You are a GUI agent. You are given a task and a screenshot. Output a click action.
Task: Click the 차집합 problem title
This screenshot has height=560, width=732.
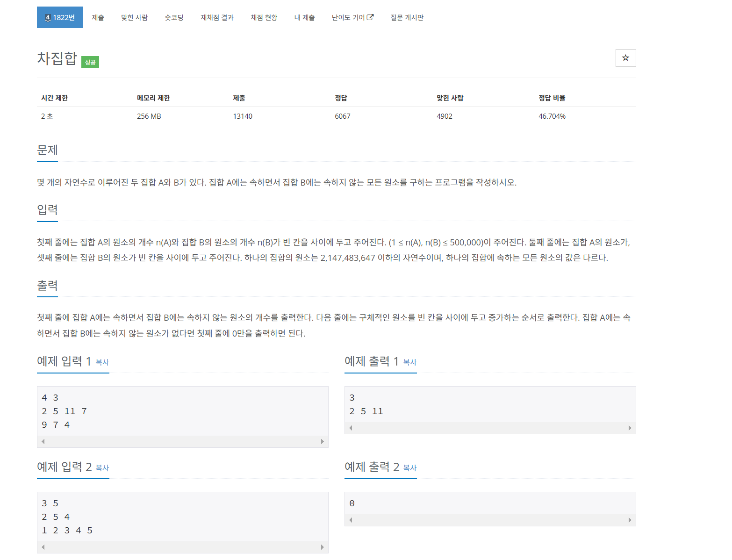coord(57,58)
